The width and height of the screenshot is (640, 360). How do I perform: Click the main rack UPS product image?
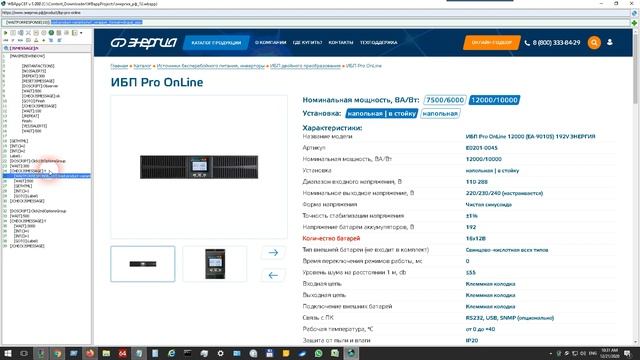point(199,167)
